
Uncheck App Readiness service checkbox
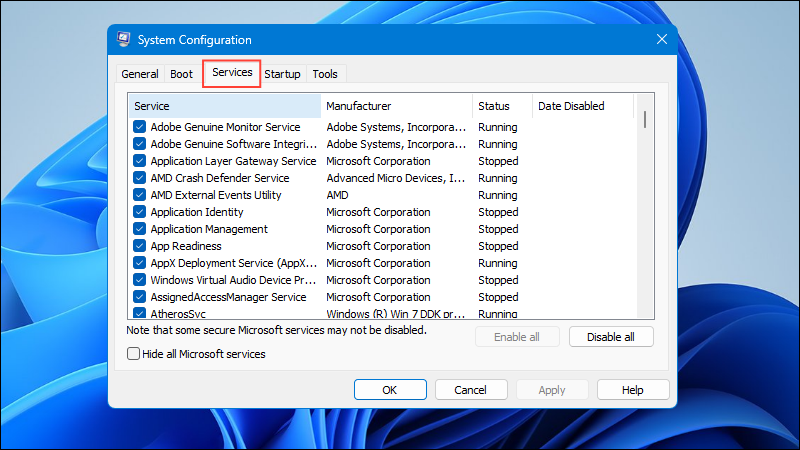click(x=139, y=245)
